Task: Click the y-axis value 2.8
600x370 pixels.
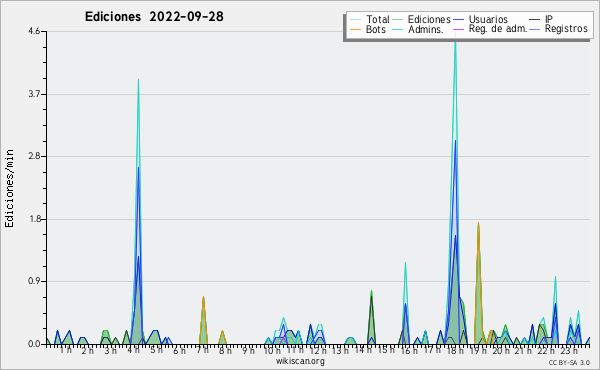Action: pyautogui.click(x=34, y=156)
